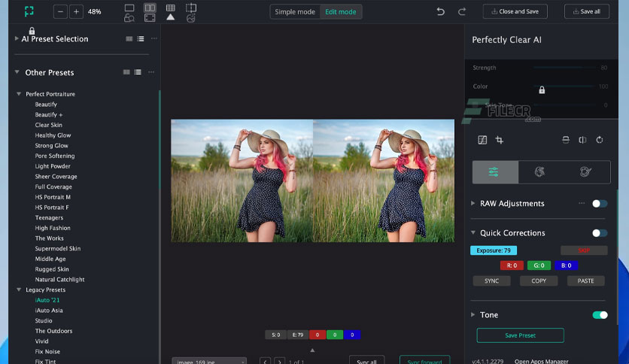Screen dimensions: 629x364
Task: Expand the Tone section
Action: click(473, 314)
